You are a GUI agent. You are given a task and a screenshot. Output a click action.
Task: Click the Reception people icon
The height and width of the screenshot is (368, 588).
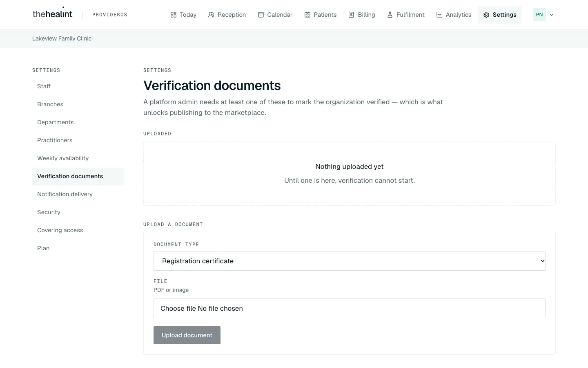[x=211, y=15]
